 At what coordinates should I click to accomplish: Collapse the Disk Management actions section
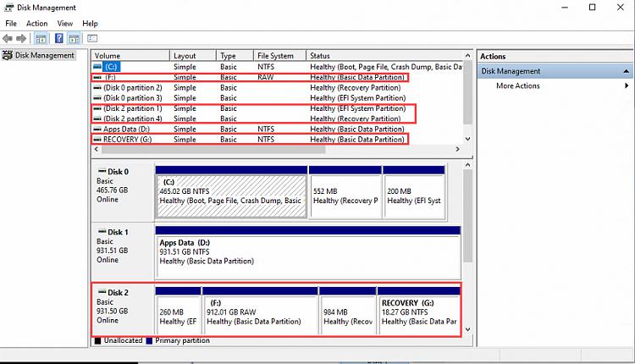626,71
